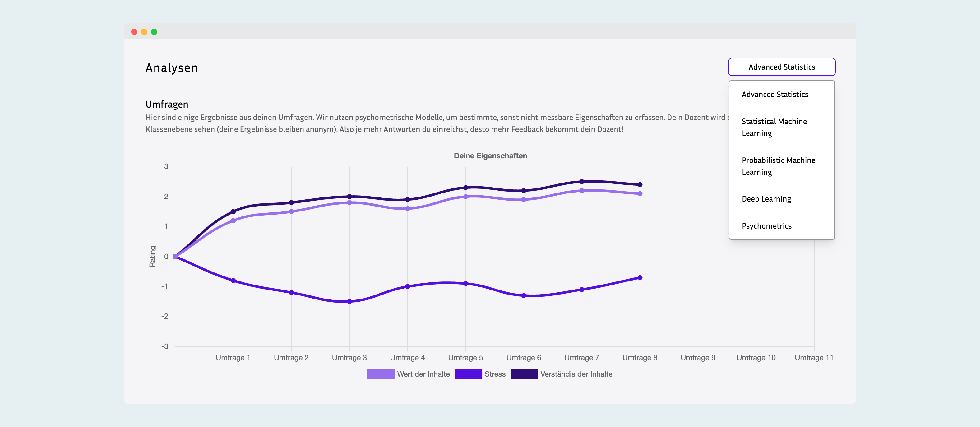This screenshot has height=427, width=980.
Task: Click the Analysen page title
Action: click(x=172, y=67)
